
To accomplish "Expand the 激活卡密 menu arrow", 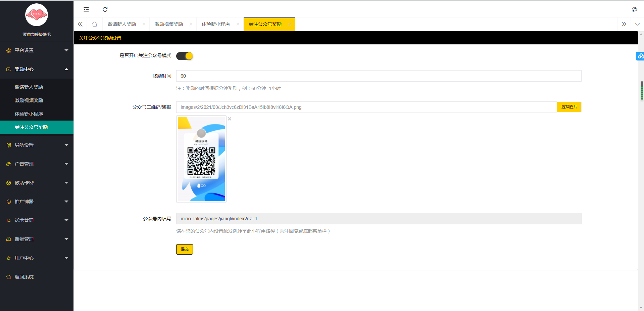I will pos(66,183).
